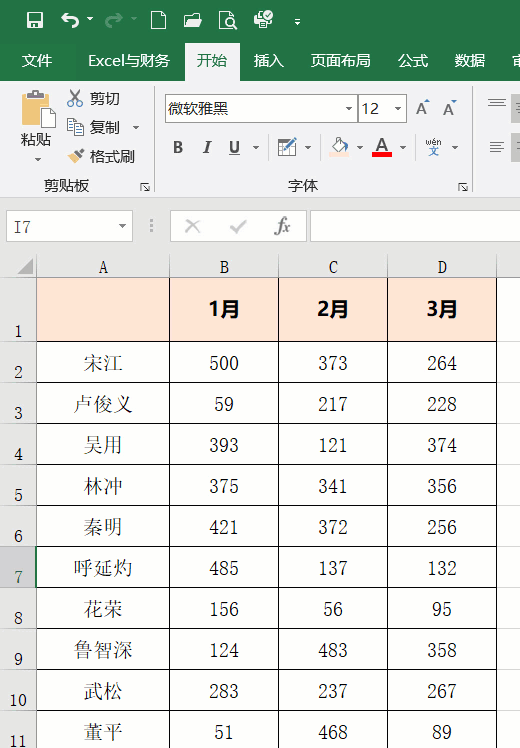Apply fill color paint bucket
This screenshot has width=520, height=748.
339,147
